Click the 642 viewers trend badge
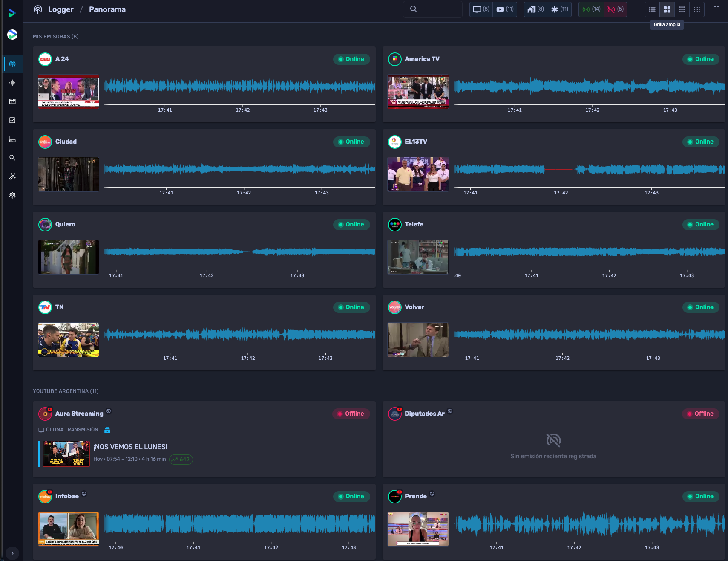 (181, 460)
